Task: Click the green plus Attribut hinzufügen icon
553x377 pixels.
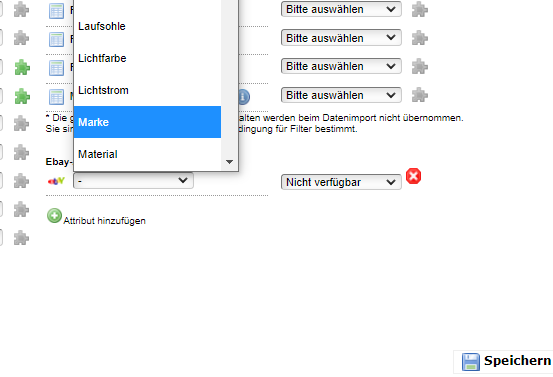Action: coord(54,216)
